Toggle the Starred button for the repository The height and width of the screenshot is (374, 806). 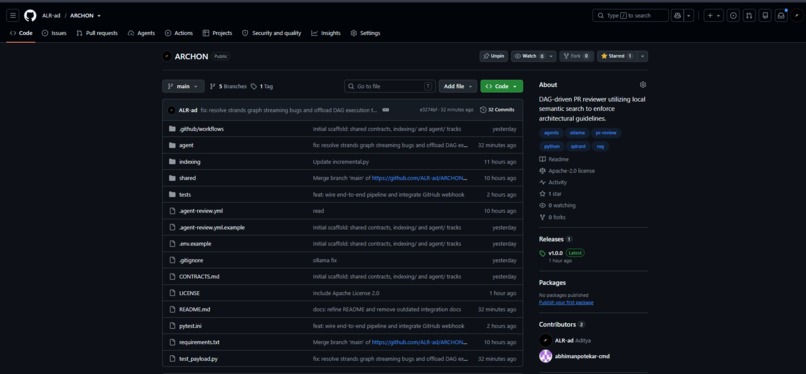click(617, 56)
